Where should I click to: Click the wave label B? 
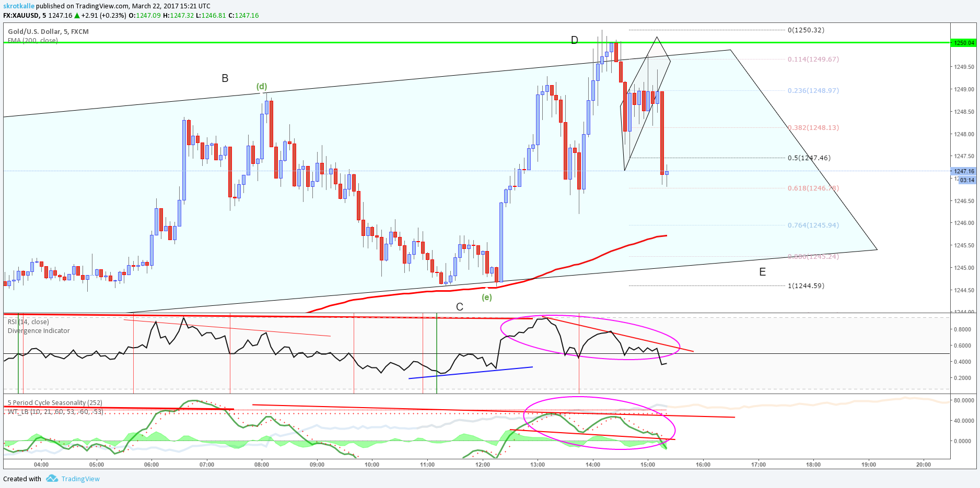coord(225,78)
